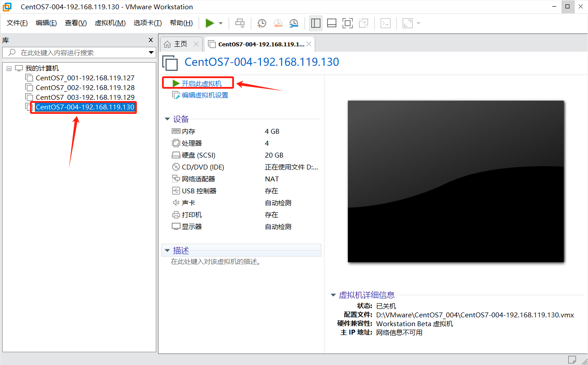Select CentOS7-004-192.168.119.130 in the library

coord(85,107)
